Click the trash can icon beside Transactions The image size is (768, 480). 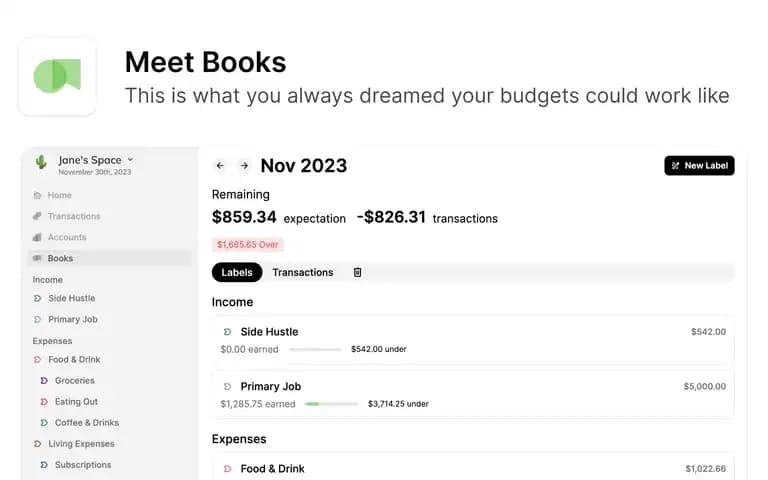pyautogui.click(x=358, y=272)
